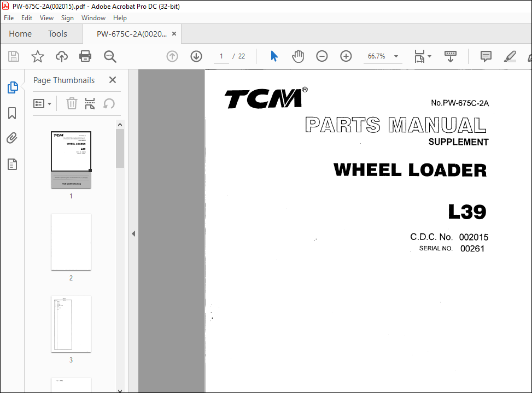Open the document layers sidebar icon
The width and height of the screenshot is (532, 393).
tap(12, 165)
